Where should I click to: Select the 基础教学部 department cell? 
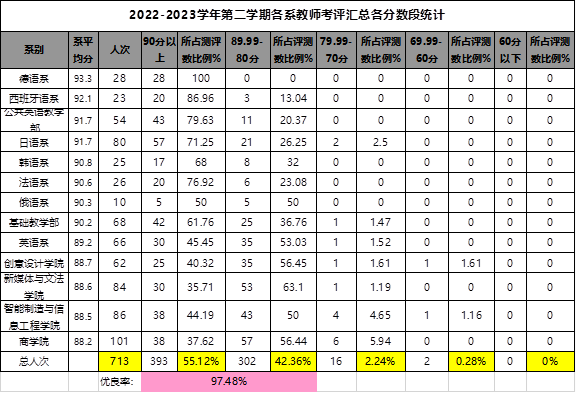(35, 223)
